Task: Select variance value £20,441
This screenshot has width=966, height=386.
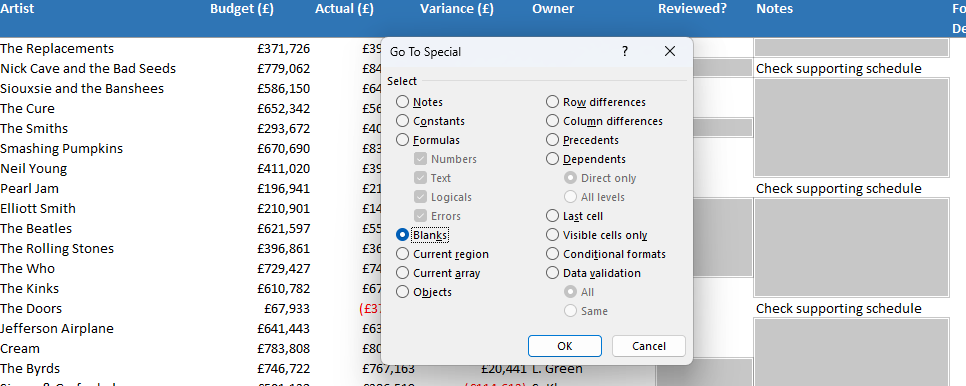Action: (504, 369)
